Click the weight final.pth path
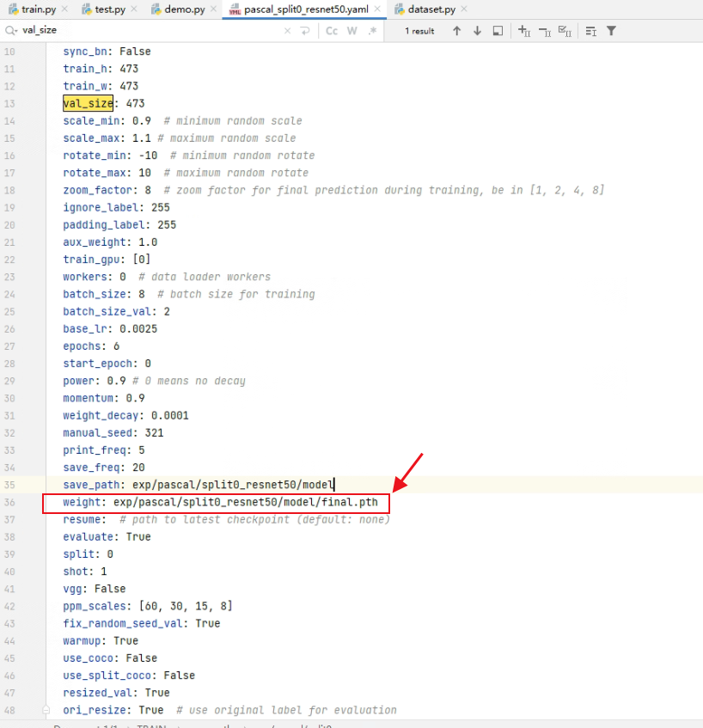 [246, 502]
